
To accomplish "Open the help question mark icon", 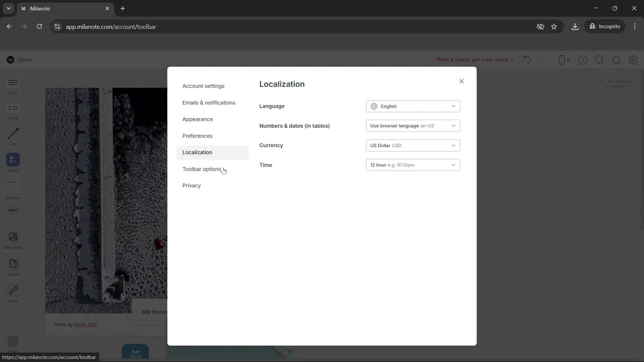I will click(583, 60).
